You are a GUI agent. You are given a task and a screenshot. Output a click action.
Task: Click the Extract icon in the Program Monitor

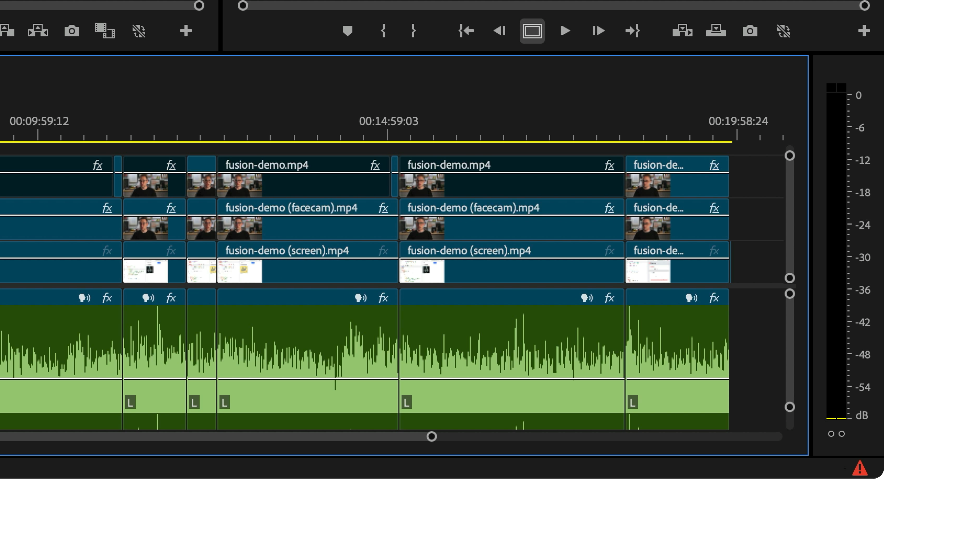coord(716,31)
